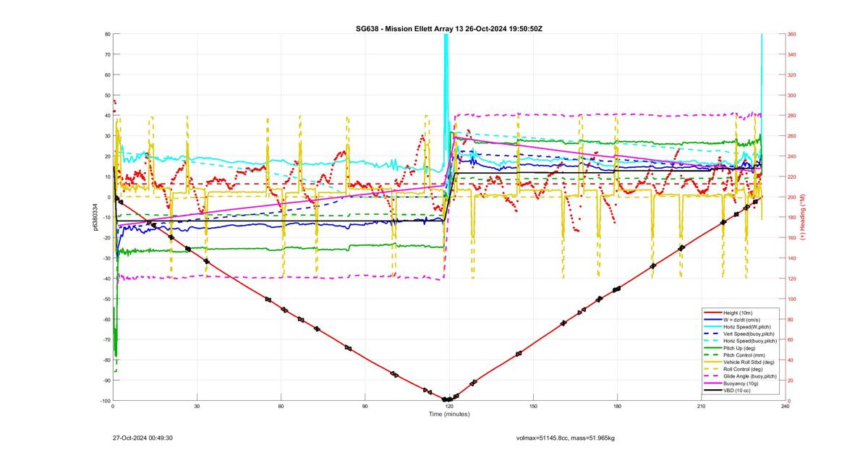Click the 300 tick label

(x=792, y=95)
